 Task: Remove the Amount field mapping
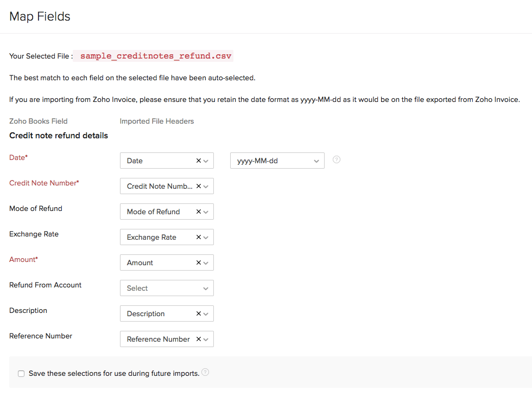[198, 262]
